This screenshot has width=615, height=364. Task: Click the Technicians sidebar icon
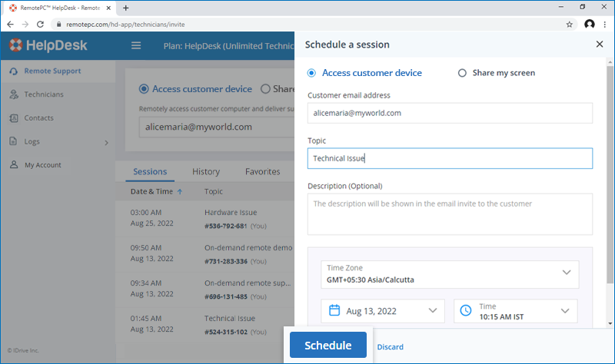pyautogui.click(x=14, y=94)
